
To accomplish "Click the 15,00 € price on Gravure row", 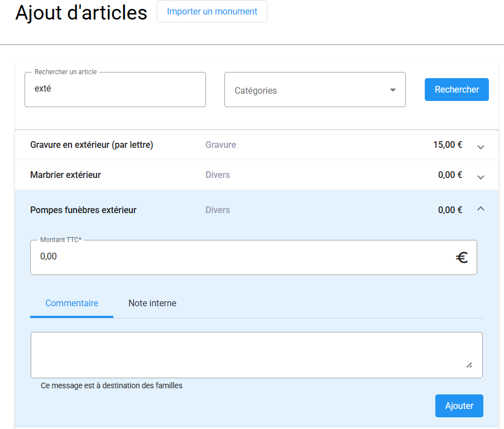I will [447, 145].
